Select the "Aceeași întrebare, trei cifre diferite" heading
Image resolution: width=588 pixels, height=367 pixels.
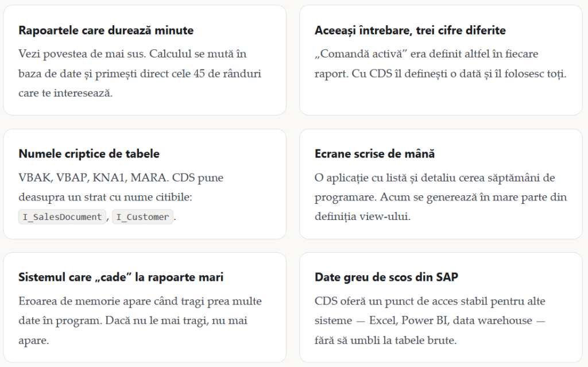[x=410, y=30]
